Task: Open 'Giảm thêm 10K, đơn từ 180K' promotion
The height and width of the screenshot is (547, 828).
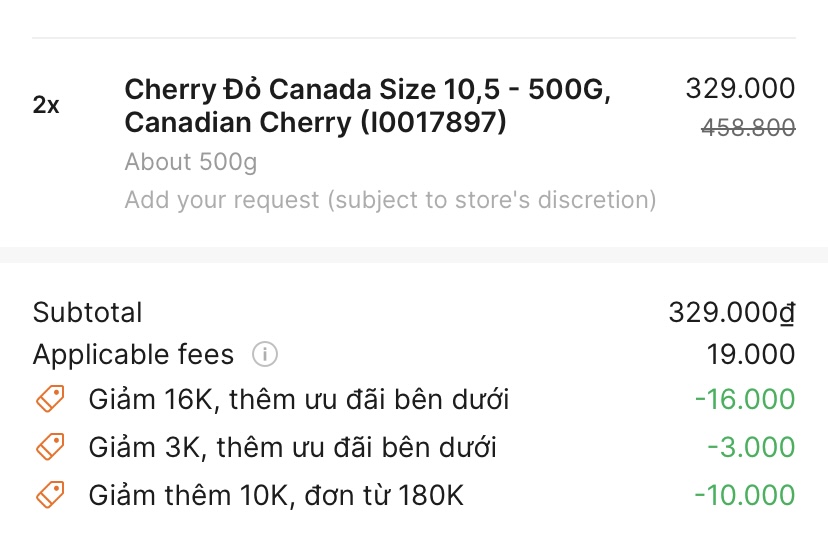Action: pyautogui.click(x=276, y=494)
